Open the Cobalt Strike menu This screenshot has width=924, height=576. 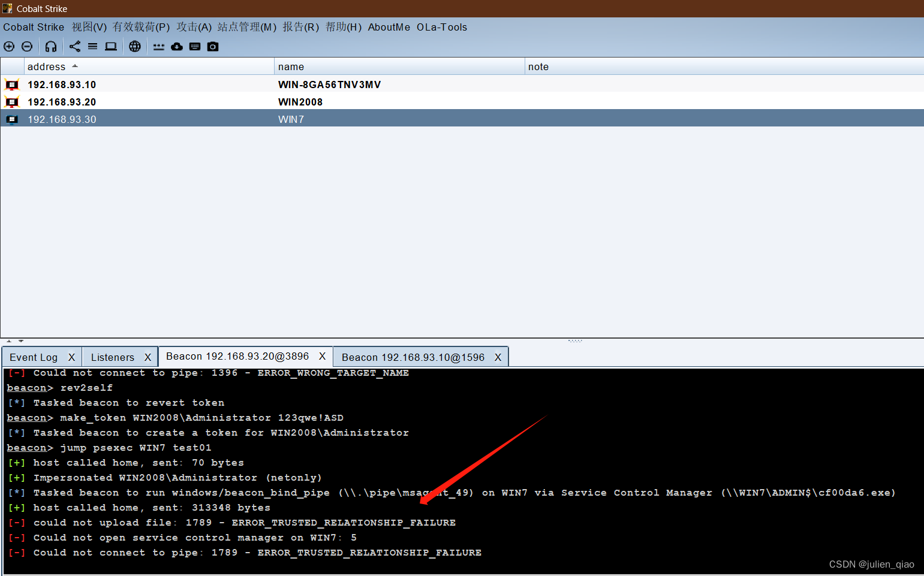34,27
